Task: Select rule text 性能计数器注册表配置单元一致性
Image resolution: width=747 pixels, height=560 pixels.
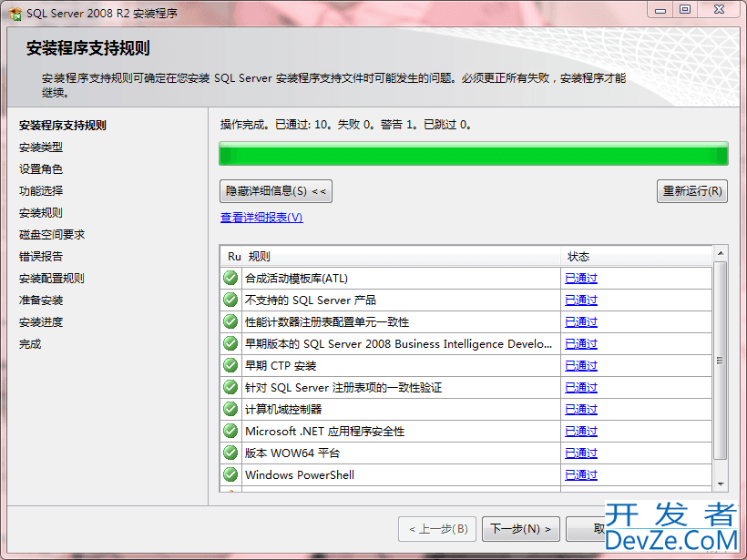Action: tap(327, 322)
